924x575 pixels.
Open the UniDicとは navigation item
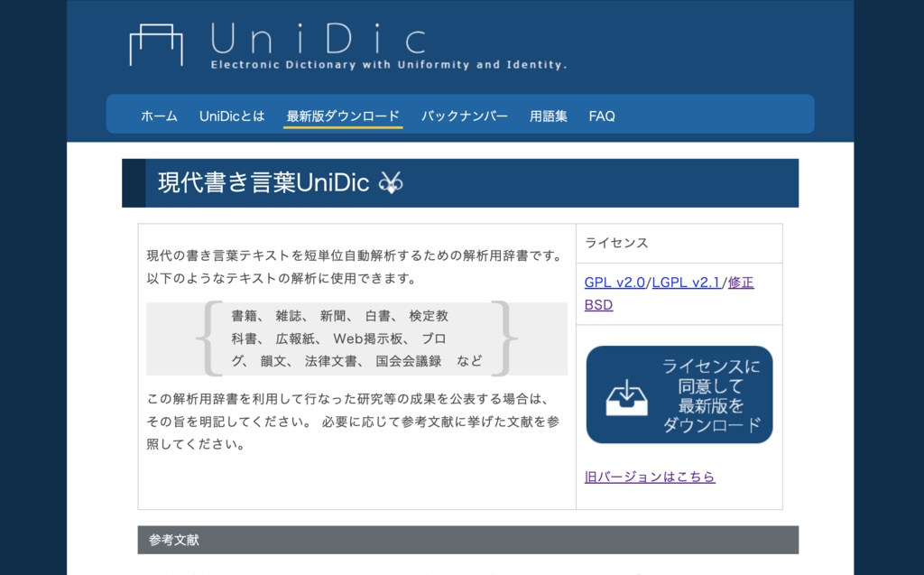pyautogui.click(x=232, y=116)
